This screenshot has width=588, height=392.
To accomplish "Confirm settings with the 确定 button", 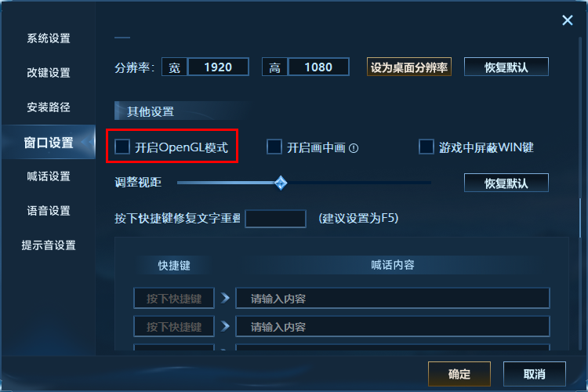I will tap(459, 374).
